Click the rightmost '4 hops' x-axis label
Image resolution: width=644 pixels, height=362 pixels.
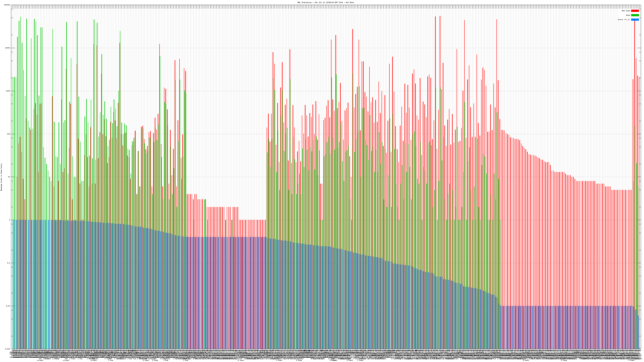(x=632, y=360)
